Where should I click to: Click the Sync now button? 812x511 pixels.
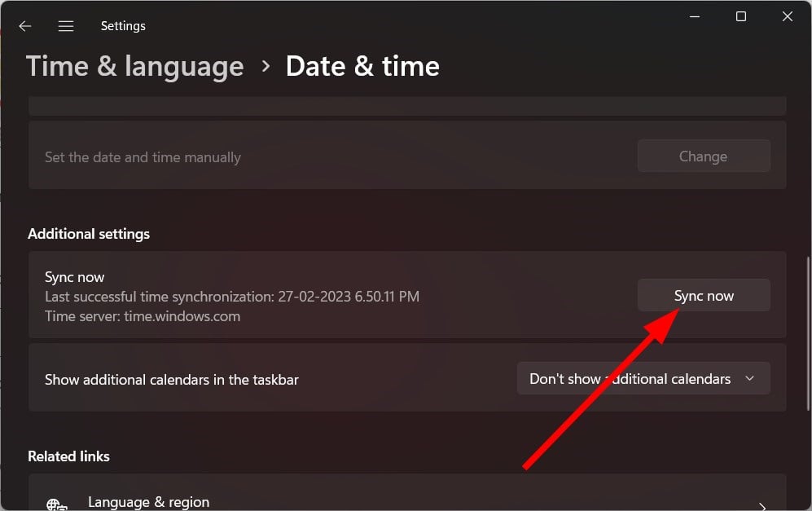[x=704, y=295]
